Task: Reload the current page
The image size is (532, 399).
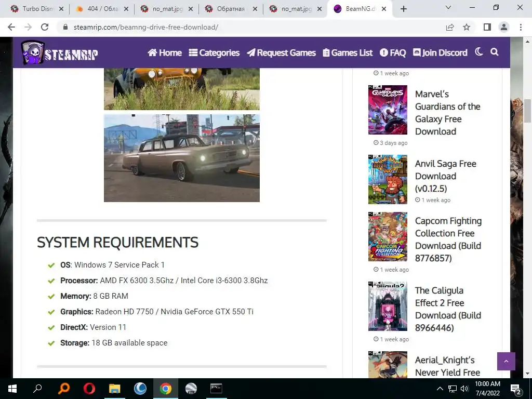Action: coord(45,27)
